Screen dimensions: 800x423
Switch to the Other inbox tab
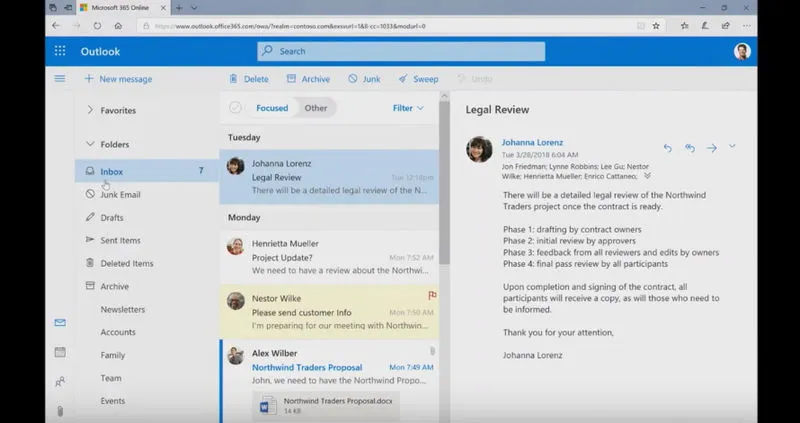click(316, 108)
